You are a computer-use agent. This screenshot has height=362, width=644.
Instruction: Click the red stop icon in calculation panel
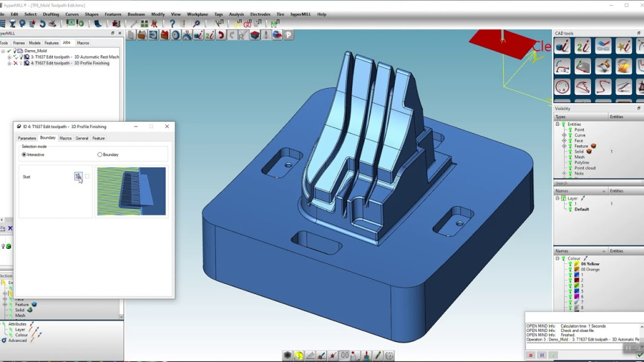click(x=531, y=355)
